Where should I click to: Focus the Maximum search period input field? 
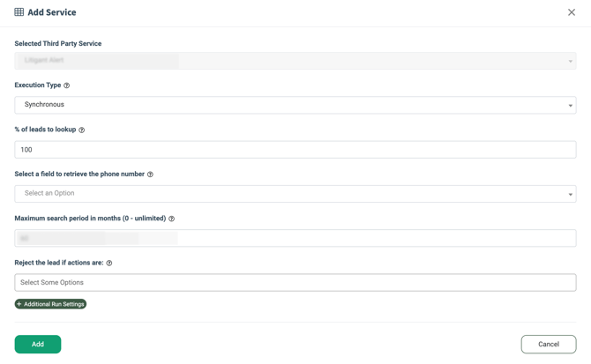pyautogui.click(x=295, y=238)
